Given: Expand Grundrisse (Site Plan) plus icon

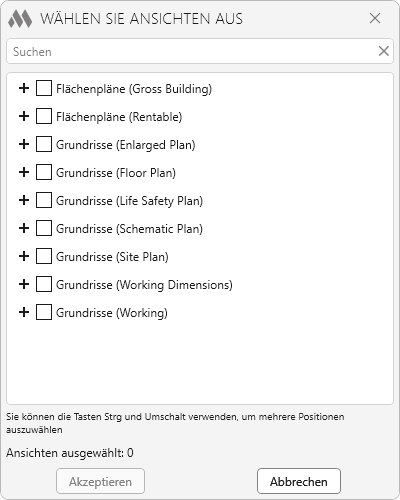Looking at the screenshot, I should pos(24,256).
